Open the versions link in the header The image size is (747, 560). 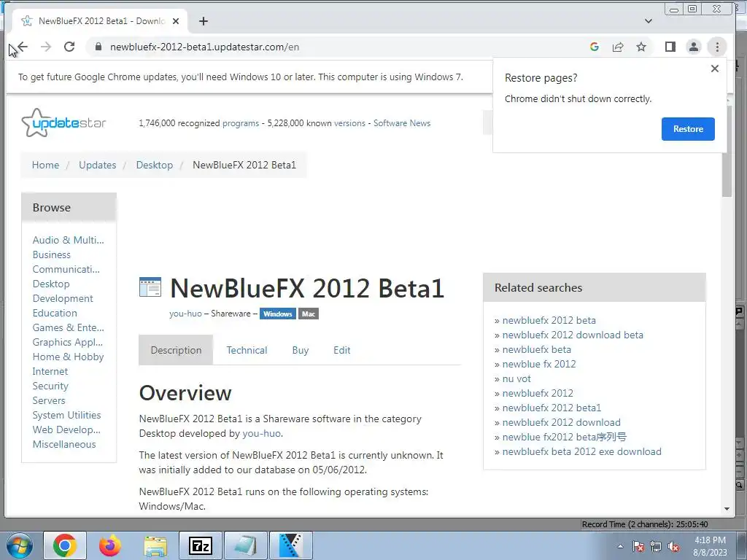[349, 123]
